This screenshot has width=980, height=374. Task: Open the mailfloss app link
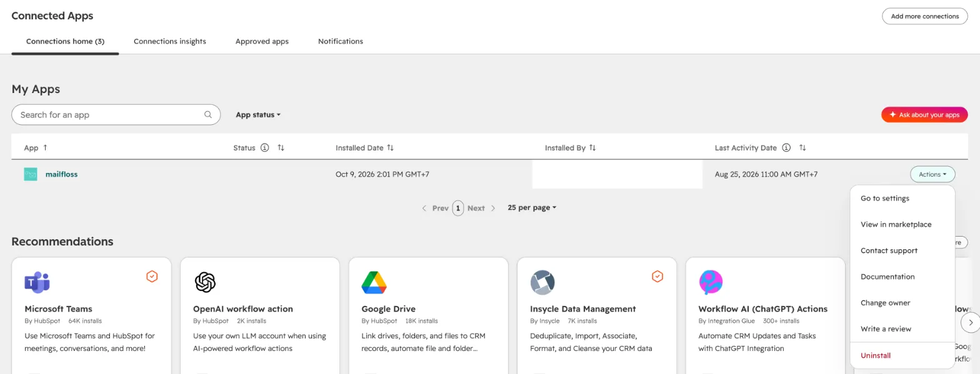point(61,174)
